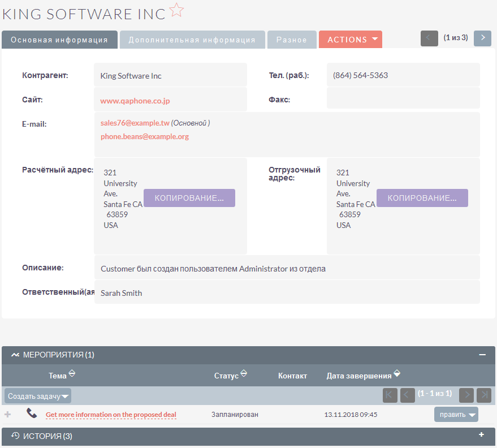Collapse the Мероприятия panel
Image resolution: width=497 pixels, height=448 pixels.
(x=482, y=355)
